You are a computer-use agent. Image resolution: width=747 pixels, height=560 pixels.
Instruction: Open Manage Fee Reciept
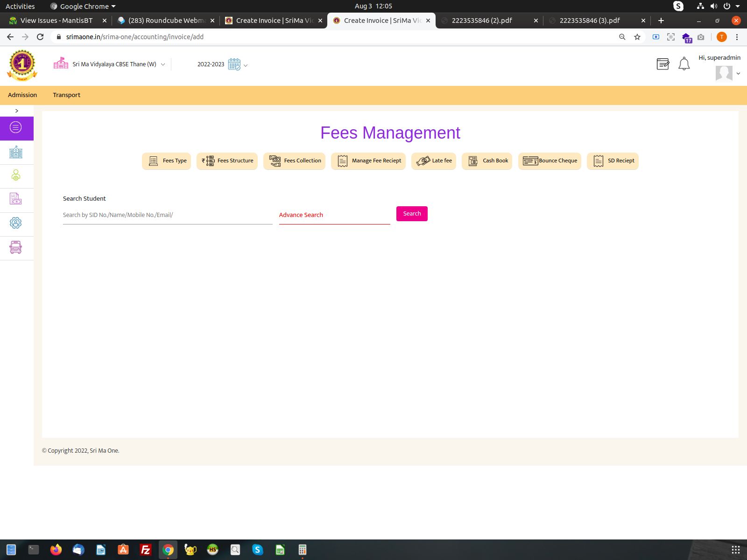368,161
